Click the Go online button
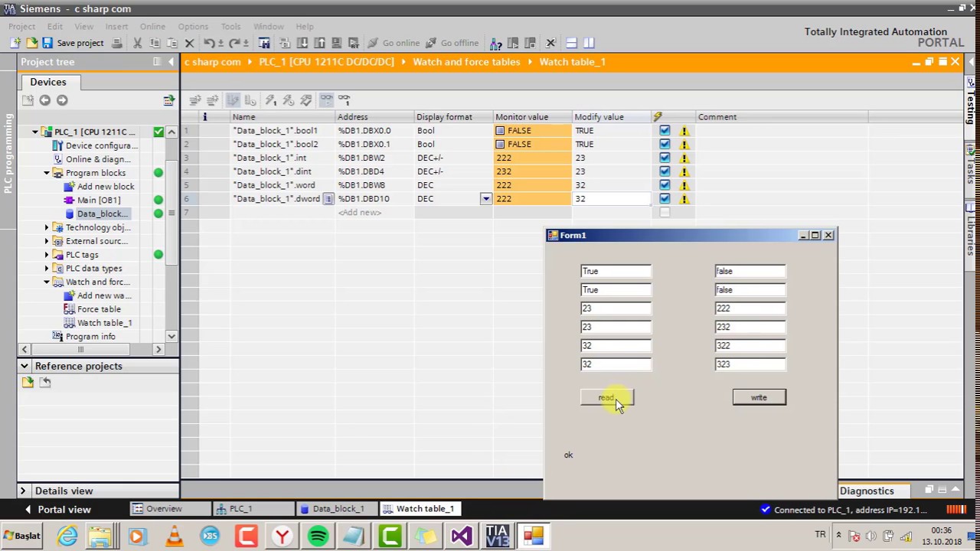Screen dimensions: 980x551 coord(394,43)
